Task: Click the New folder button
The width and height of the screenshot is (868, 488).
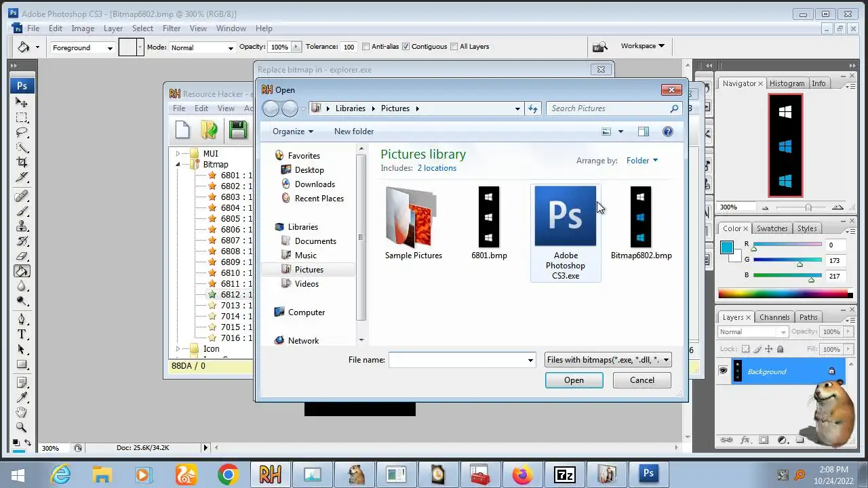Action: click(354, 131)
